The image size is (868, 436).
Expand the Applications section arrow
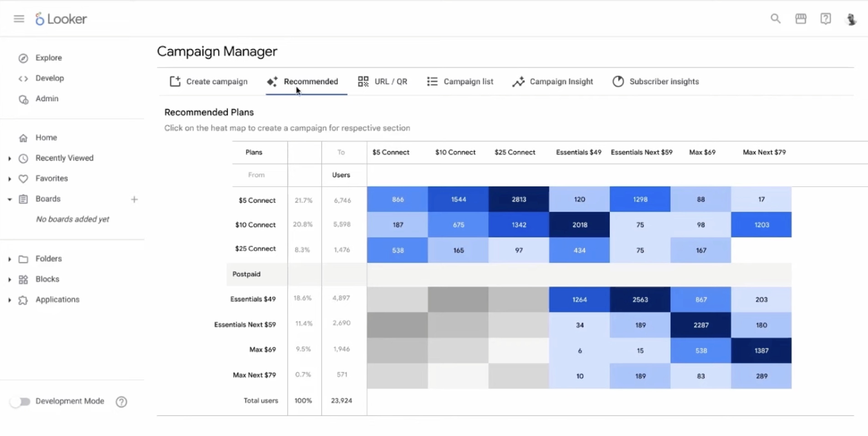pyautogui.click(x=9, y=300)
